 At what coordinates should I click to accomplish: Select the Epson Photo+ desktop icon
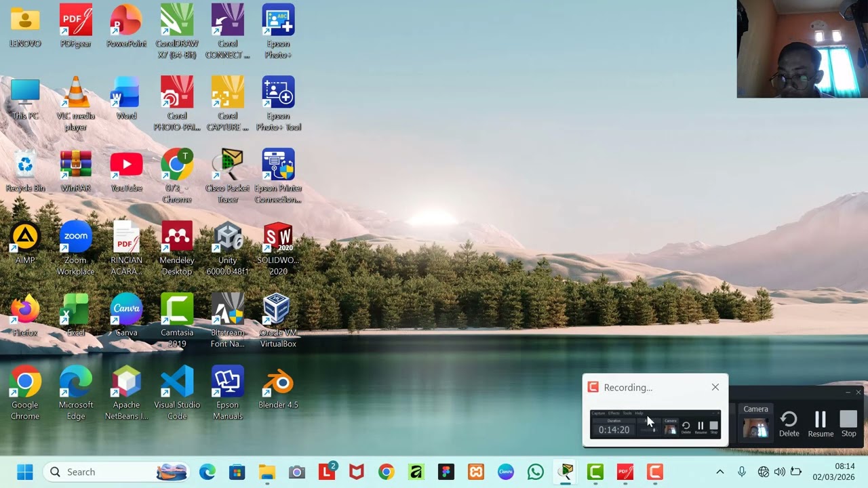point(278,31)
